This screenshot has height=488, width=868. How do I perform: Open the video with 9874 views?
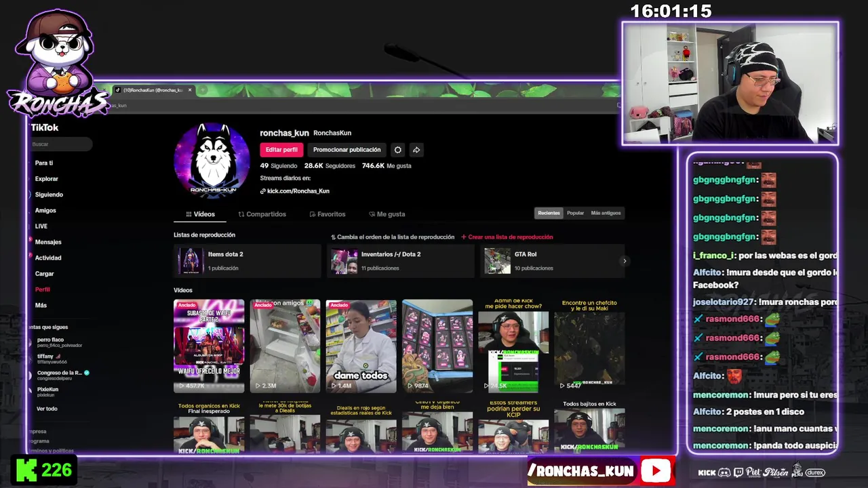[x=437, y=346]
